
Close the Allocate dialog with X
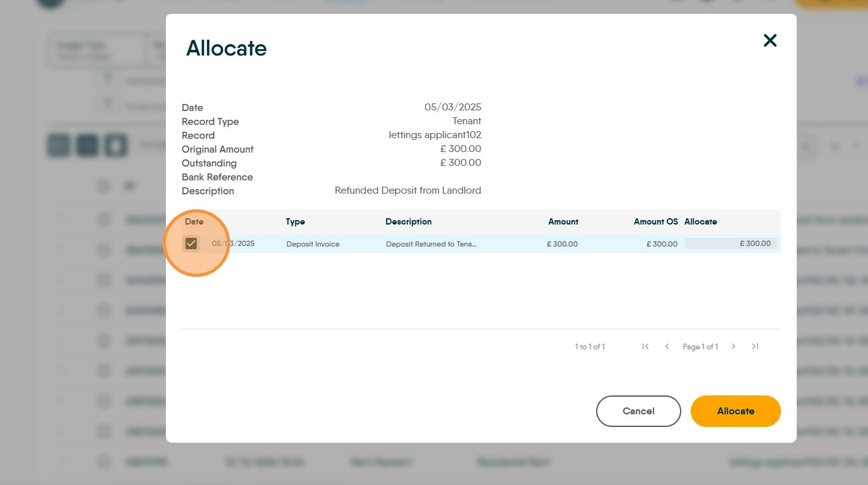(770, 41)
